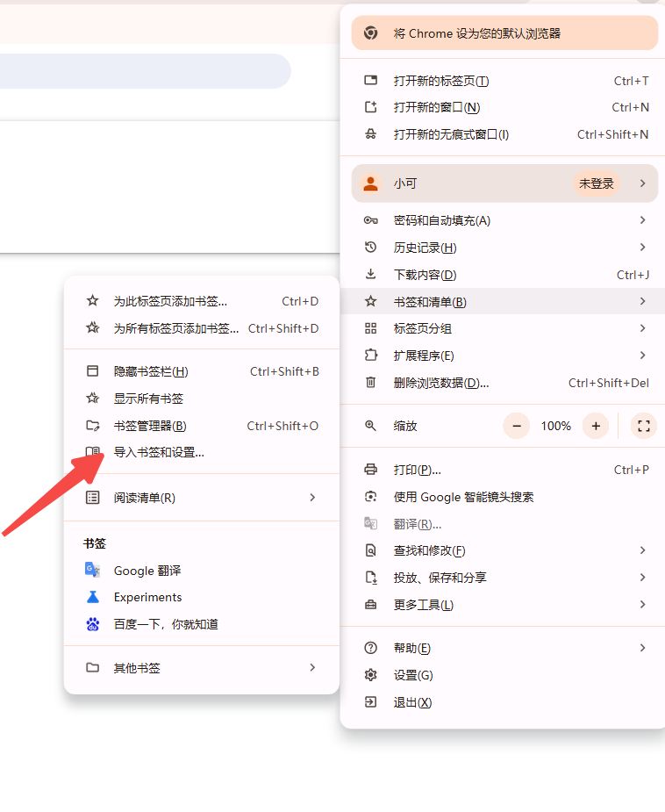Enter fullscreen with the zoom row button
The width and height of the screenshot is (665, 812).
[644, 426]
